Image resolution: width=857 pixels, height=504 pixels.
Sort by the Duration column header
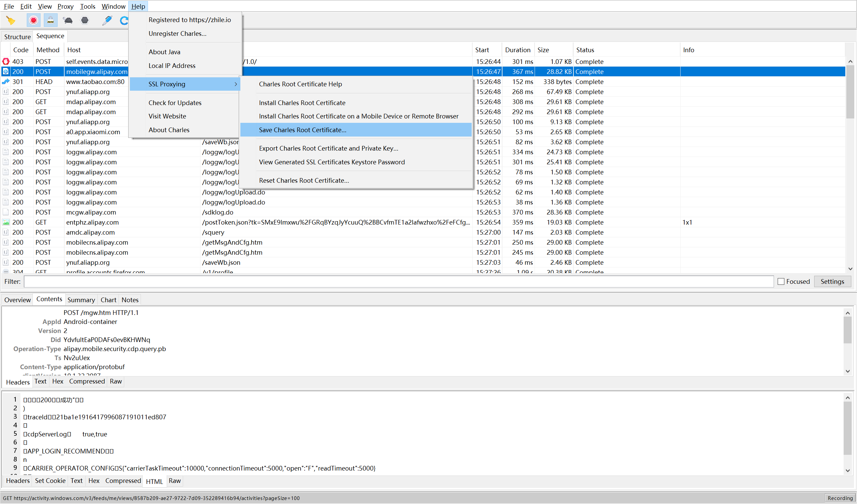coord(517,50)
